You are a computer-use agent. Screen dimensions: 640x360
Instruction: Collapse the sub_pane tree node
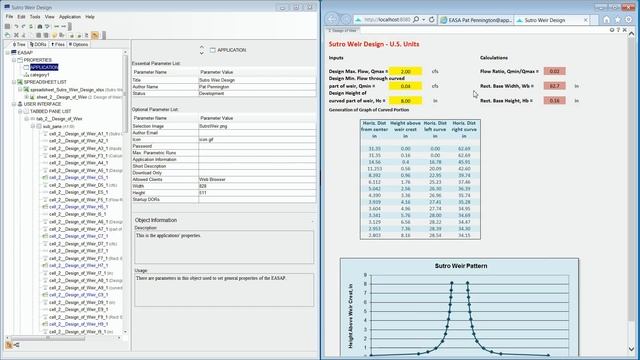click(33, 127)
